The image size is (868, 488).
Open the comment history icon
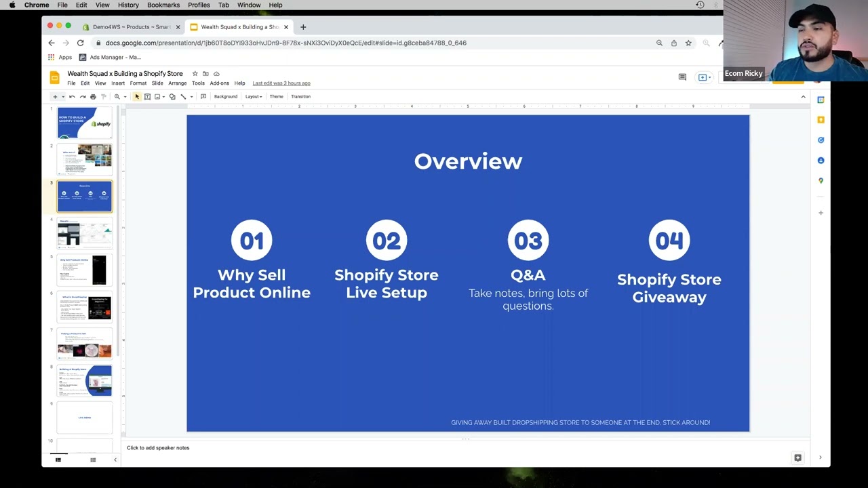click(x=682, y=77)
